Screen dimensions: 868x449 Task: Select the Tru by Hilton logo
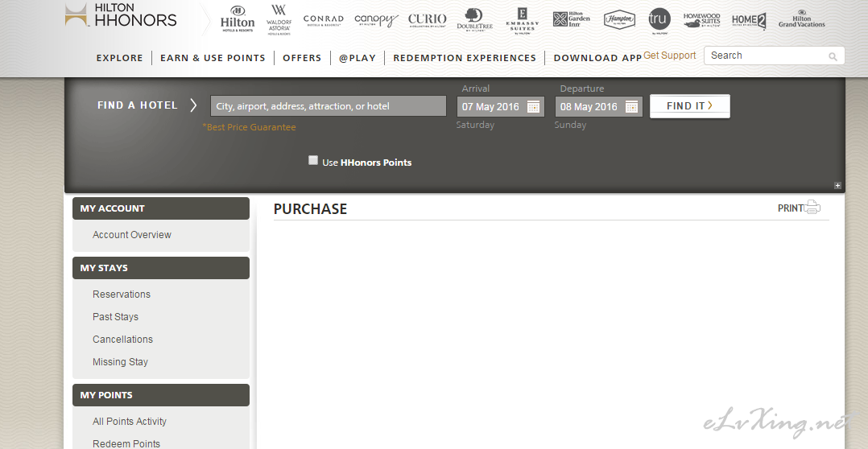(659, 20)
